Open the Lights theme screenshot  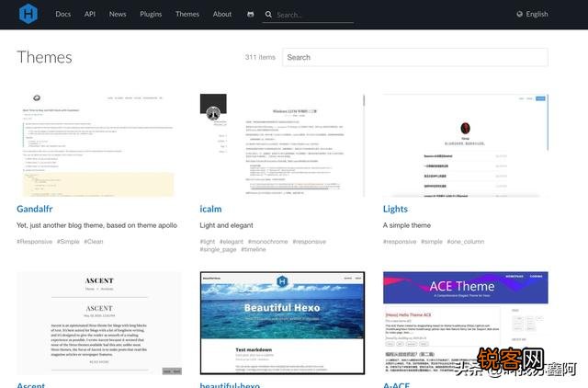pyautogui.click(x=466, y=145)
